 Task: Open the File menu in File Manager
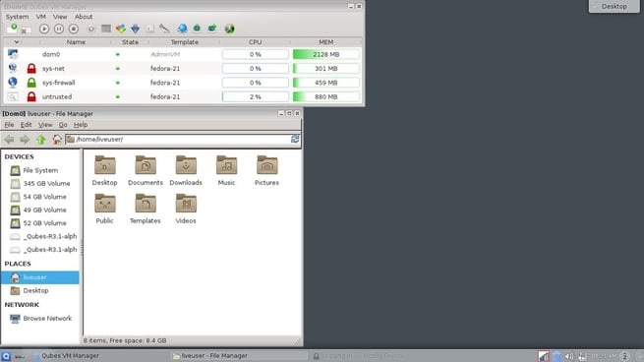(9, 125)
